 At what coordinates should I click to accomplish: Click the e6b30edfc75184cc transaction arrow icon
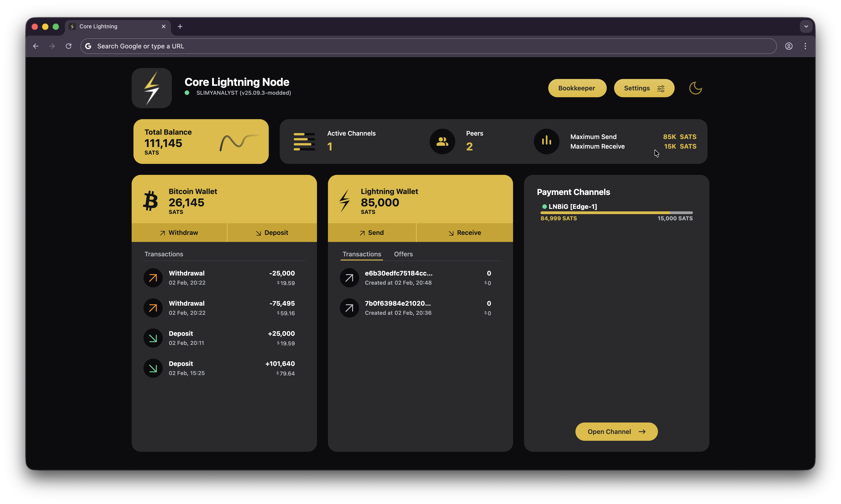tap(349, 278)
